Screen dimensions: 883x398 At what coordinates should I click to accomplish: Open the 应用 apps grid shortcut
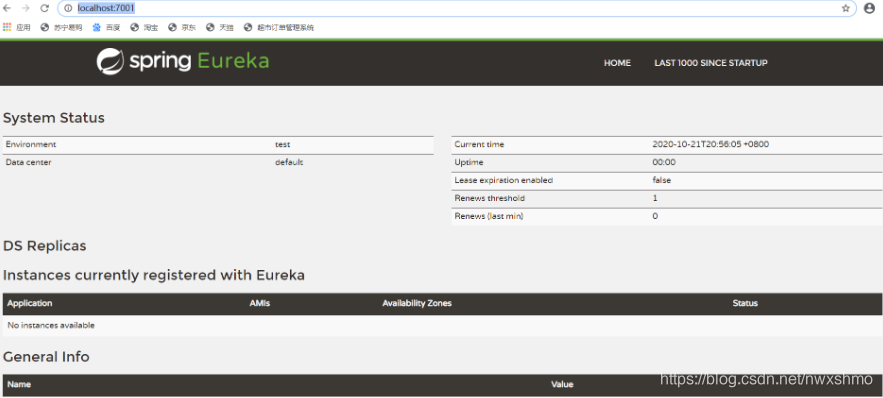(x=17, y=27)
